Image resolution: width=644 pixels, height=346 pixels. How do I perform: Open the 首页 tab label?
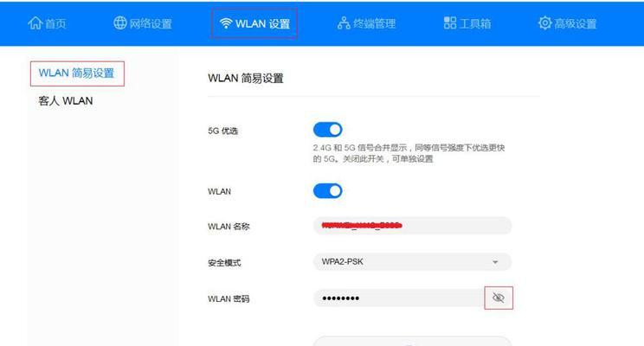(55, 24)
